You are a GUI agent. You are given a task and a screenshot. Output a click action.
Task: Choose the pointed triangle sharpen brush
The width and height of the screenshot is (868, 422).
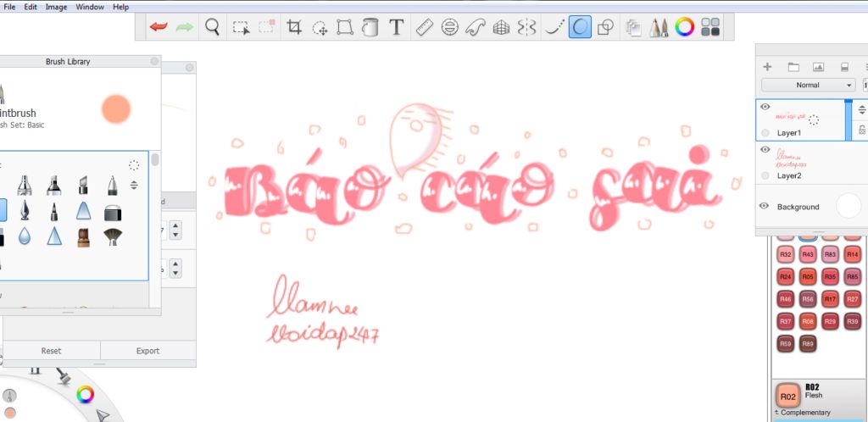tap(53, 236)
